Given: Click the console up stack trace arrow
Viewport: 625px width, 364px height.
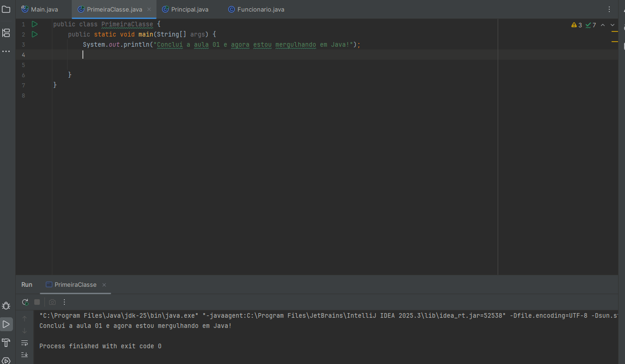Looking at the screenshot, I should [25, 318].
